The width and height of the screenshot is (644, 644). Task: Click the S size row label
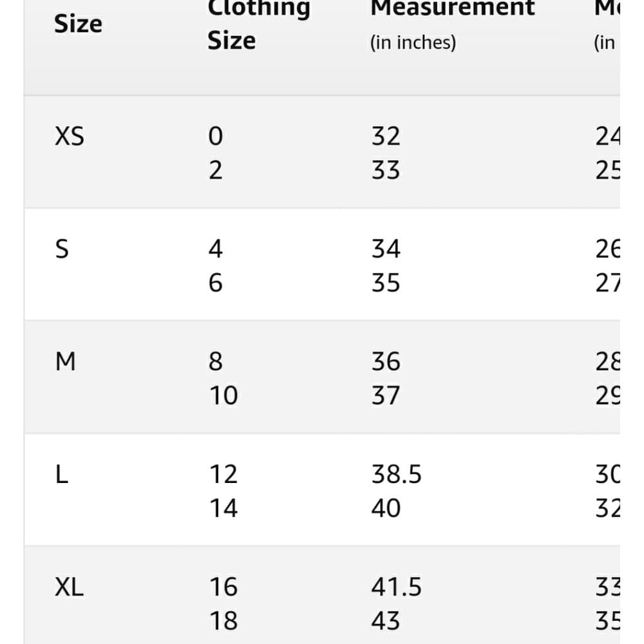pyautogui.click(x=62, y=249)
